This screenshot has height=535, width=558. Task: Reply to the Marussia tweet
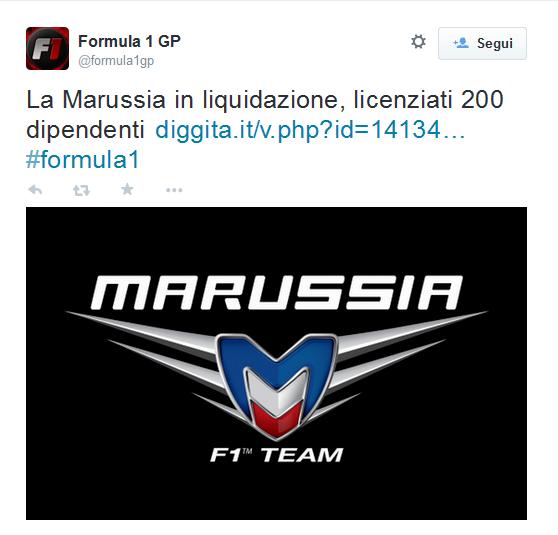35,190
